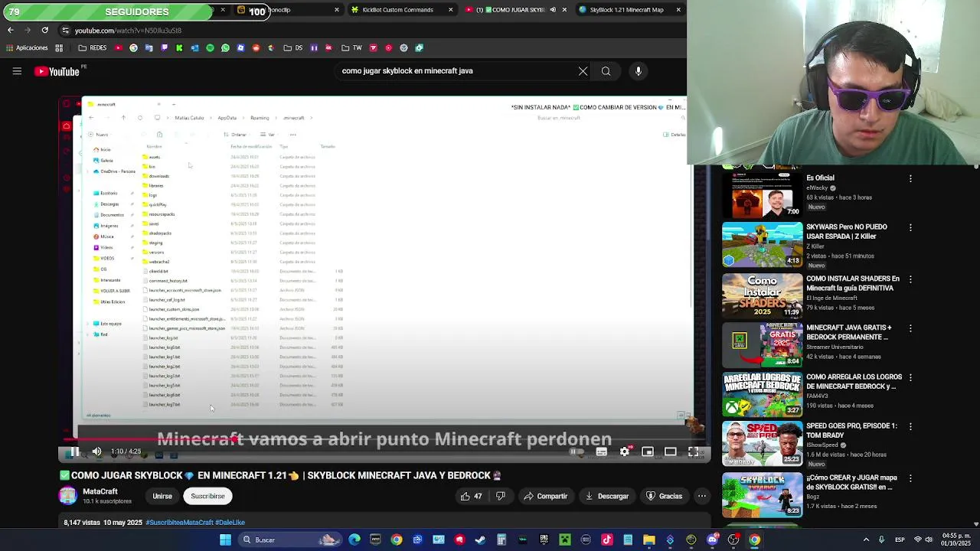
Task: Open options for COMO ARREGLAR LOS LOGROS video
Action: 910,377
